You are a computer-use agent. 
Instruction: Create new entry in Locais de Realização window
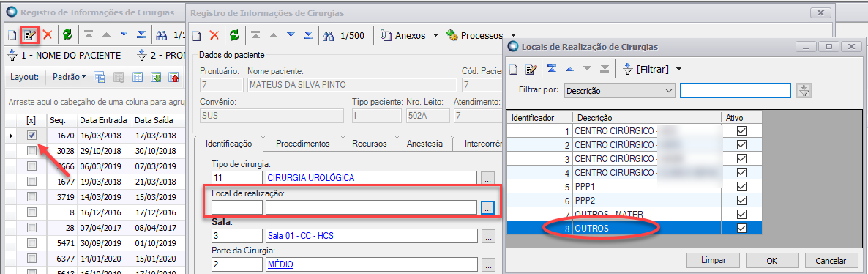click(x=514, y=70)
